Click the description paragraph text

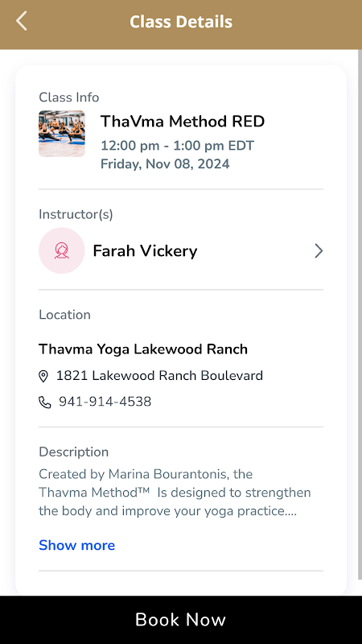(175, 493)
